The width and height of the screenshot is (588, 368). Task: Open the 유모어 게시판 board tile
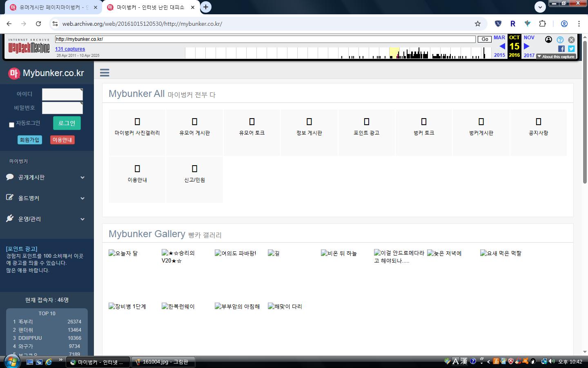click(x=194, y=132)
